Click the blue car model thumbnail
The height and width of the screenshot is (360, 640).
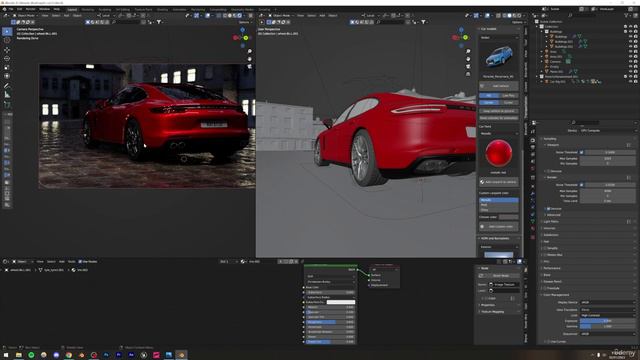[499, 56]
